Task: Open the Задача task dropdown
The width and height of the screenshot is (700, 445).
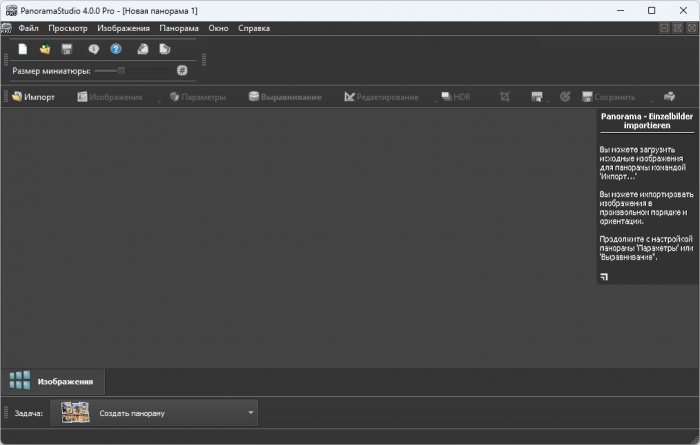Action: 251,413
